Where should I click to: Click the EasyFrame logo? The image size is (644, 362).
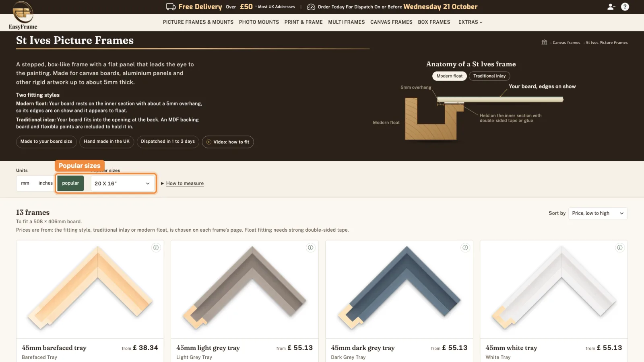[x=23, y=15]
